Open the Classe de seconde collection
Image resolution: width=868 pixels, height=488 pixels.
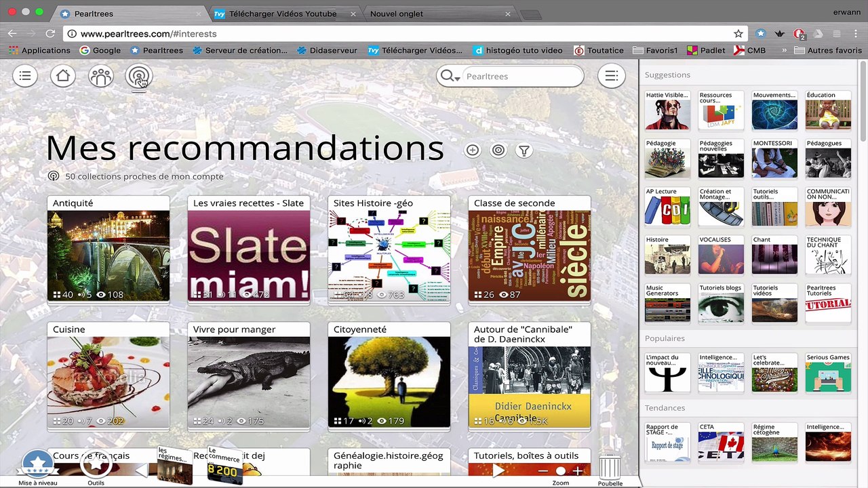[x=530, y=249]
